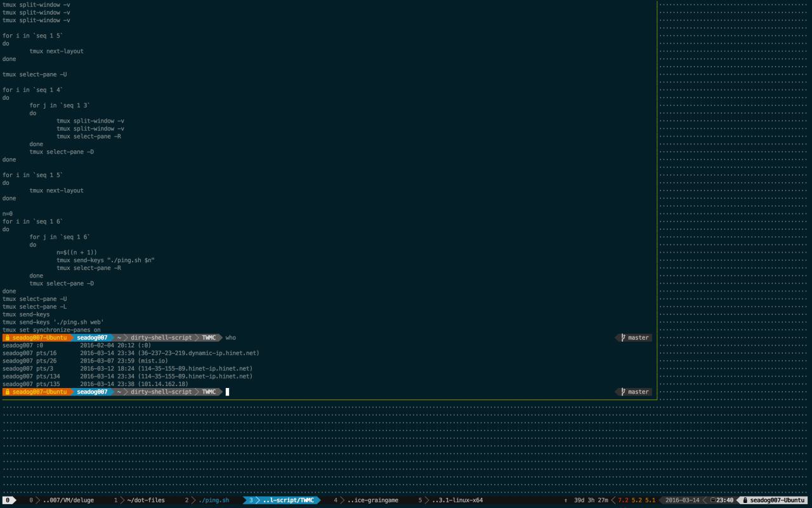The image size is (812, 508).
Task: Click the line tmux set synchronize-panes on
Action: [51, 330]
